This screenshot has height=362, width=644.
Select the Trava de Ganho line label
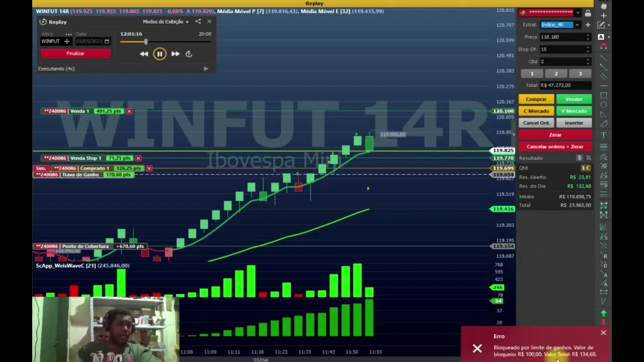(x=84, y=174)
